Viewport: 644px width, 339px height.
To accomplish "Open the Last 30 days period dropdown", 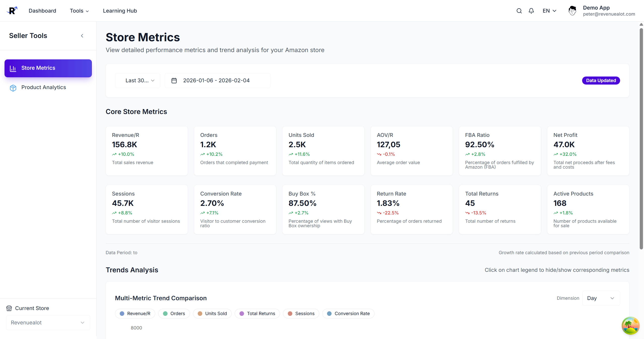I will [x=137, y=80].
